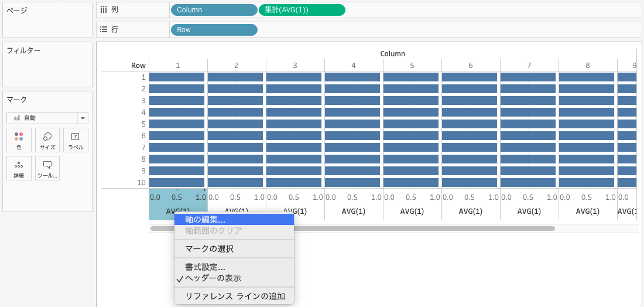Select the bar in row 1, column 2
Screen dimensions: 644x307
(235, 77)
